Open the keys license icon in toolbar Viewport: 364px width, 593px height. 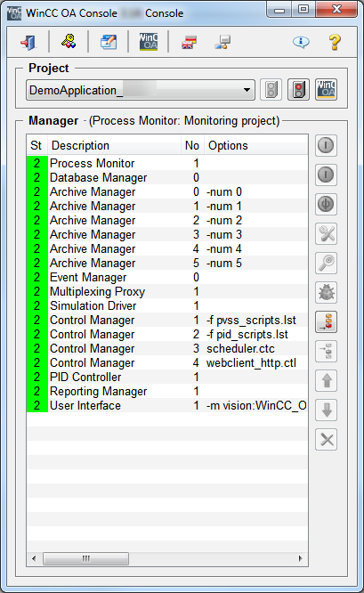69,42
